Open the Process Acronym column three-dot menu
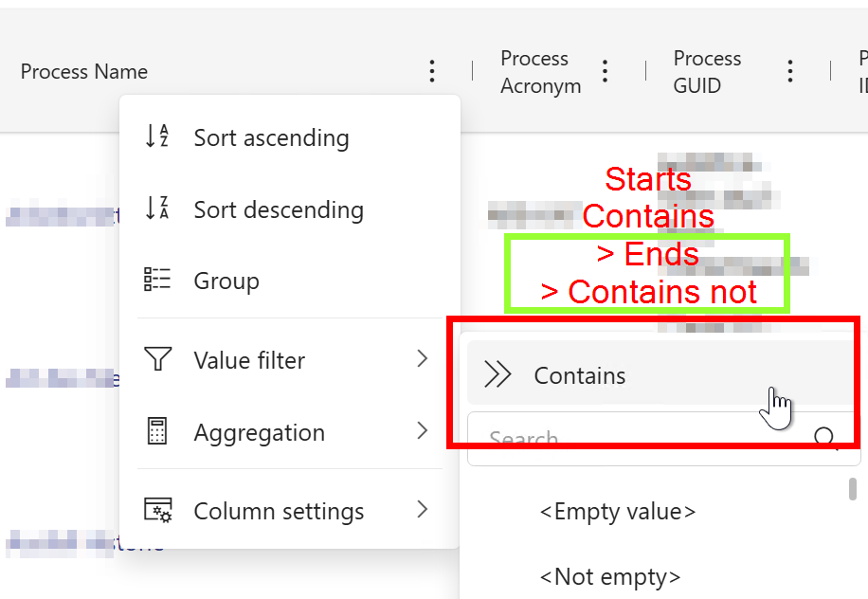The height and width of the screenshot is (599, 868). pos(606,71)
